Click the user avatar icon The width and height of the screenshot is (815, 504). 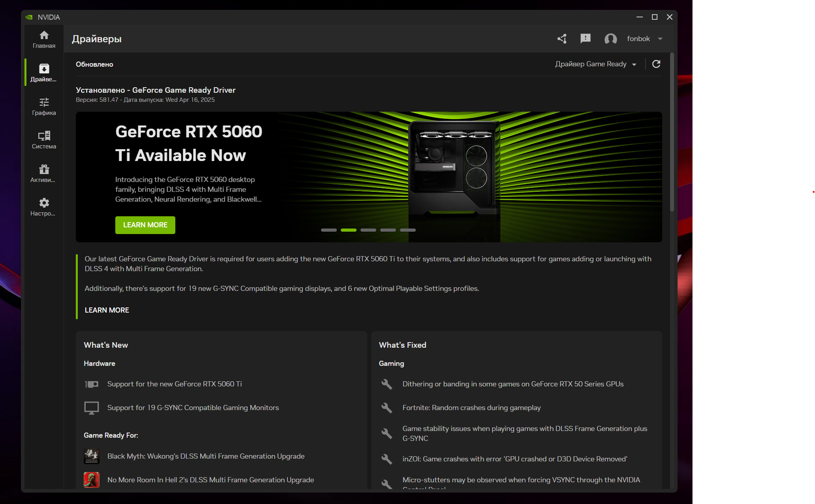(x=610, y=39)
